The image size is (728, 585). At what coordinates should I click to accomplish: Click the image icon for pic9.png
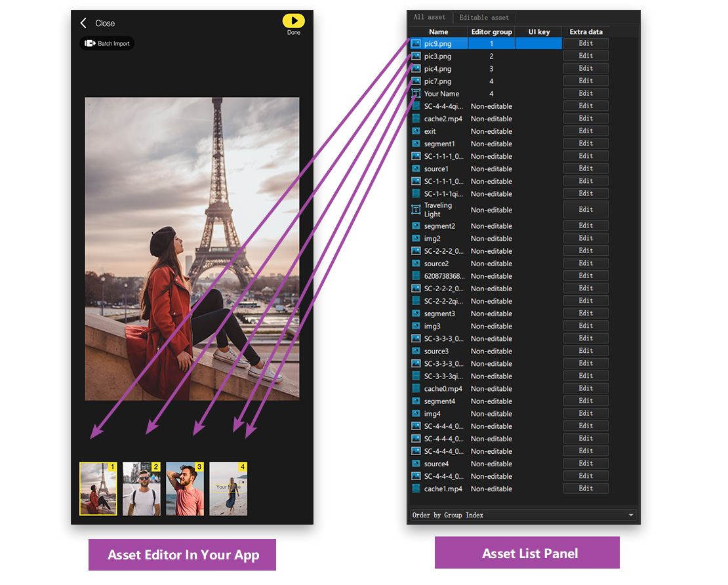pos(416,44)
